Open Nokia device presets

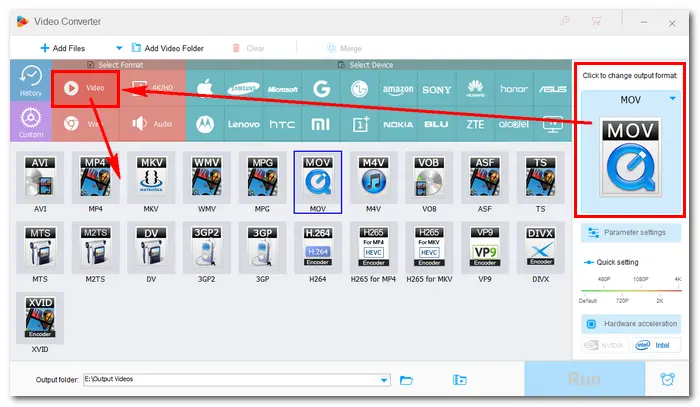tap(398, 124)
